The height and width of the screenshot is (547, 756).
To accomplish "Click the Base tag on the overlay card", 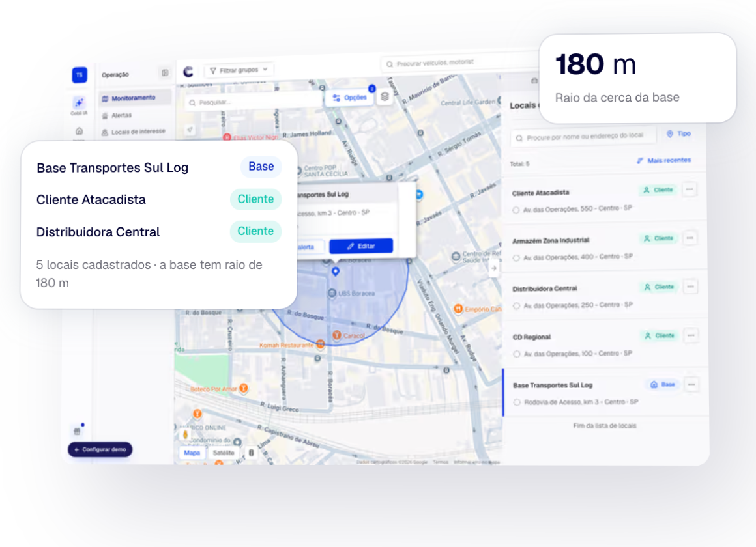I will click(261, 167).
